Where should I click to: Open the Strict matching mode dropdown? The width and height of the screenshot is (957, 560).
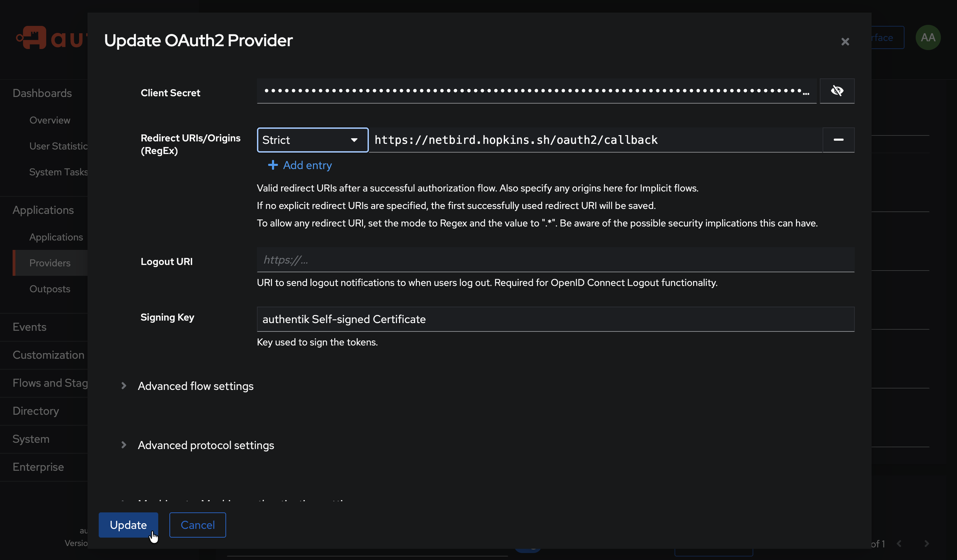tap(312, 140)
